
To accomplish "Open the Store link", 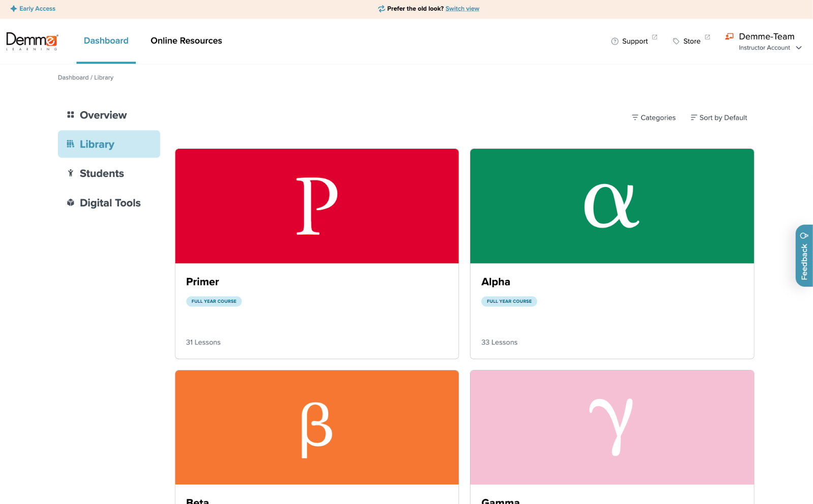I will pyautogui.click(x=692, y=41).
